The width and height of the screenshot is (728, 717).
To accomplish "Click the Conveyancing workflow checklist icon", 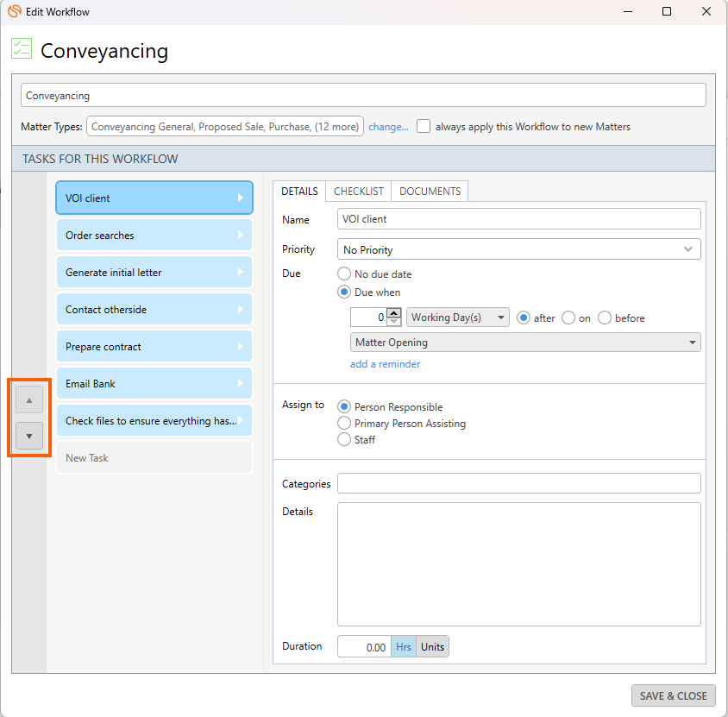I will [22, 49].
